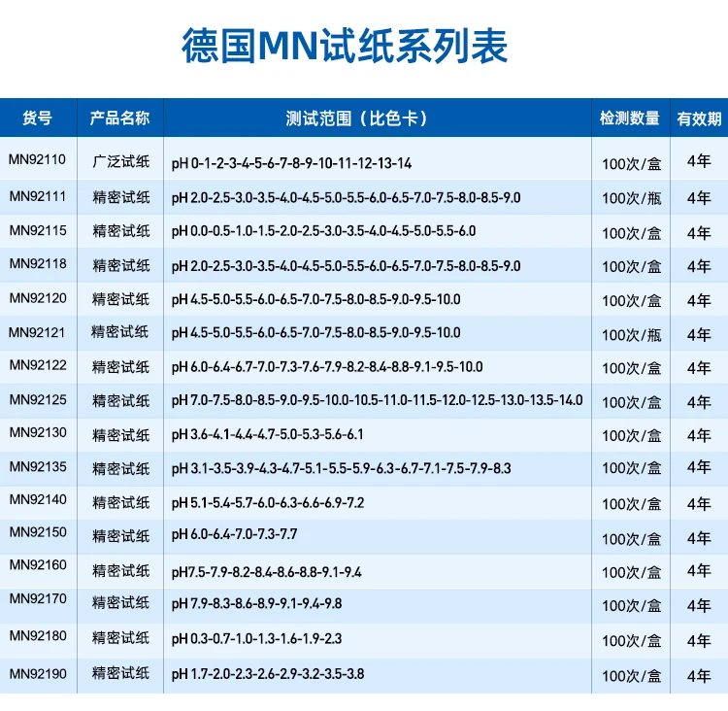Screen dimensions: 728x711
Task: Click product number MN92120
Action: point(38,297)
